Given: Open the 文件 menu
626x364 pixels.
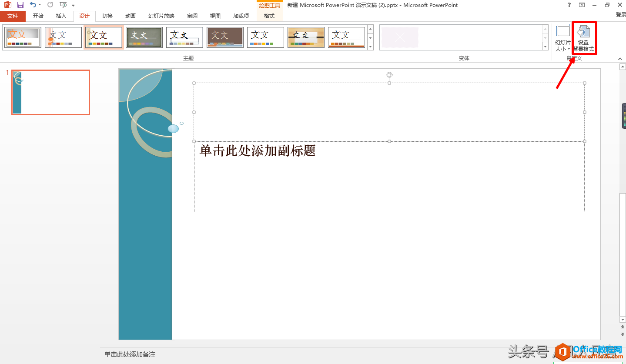Looking at the screenshot, I should 13,16.
